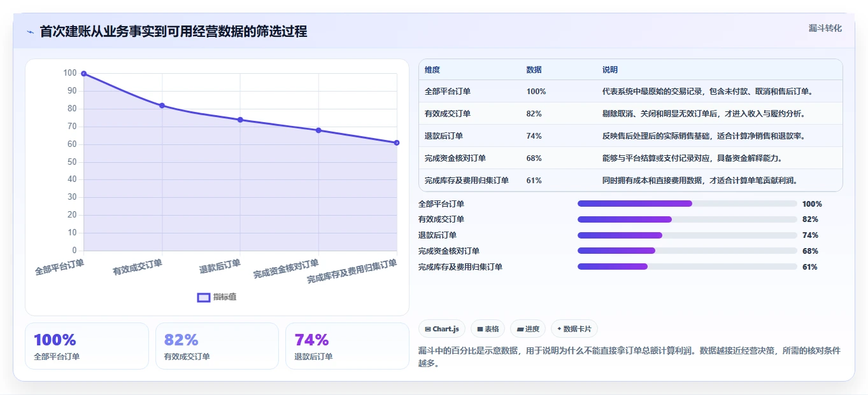Image resolution: width=868 pixels, height=395 pixels.
Task: Click the chart point for 完成资金核对订单
Action: click(x=318, y=130)
